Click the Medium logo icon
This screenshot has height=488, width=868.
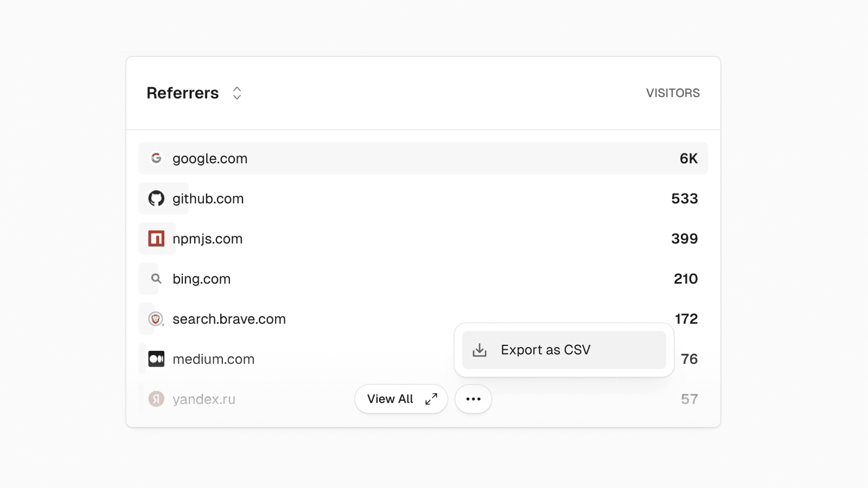(x=156, y=359)
